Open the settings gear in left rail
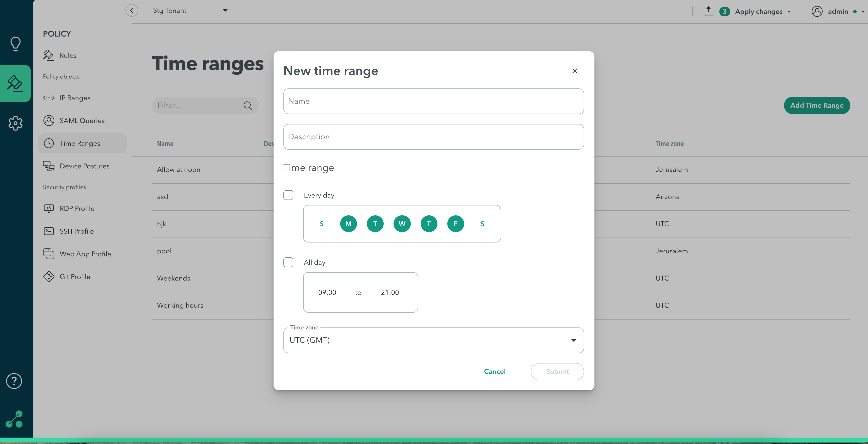This screenshot has height=444, width=868. (x=16, y=123)
